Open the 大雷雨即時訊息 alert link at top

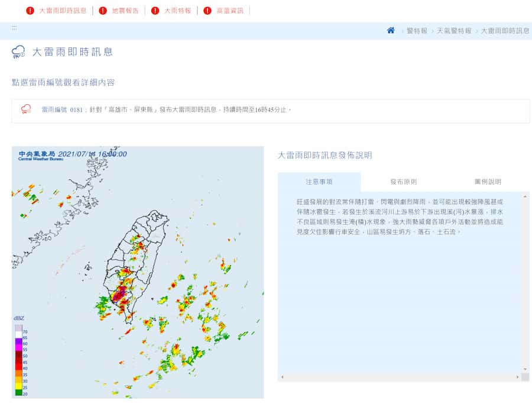pos(63,11)
